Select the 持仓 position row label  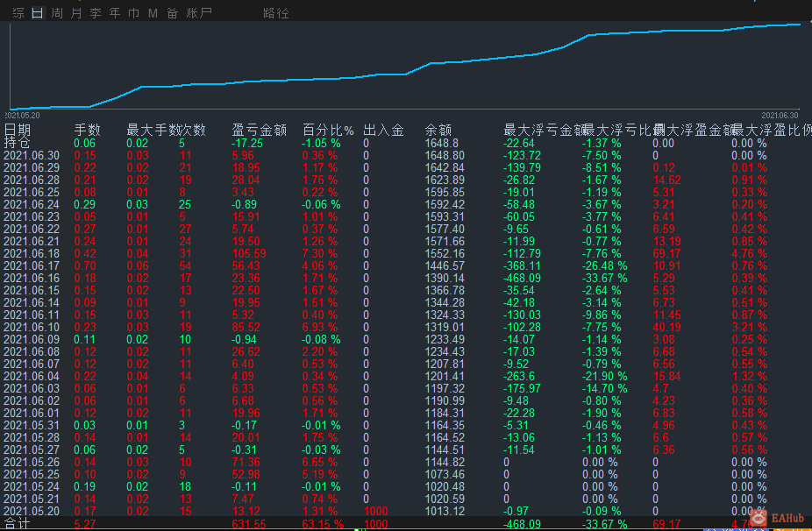click(x=17, y=143)
